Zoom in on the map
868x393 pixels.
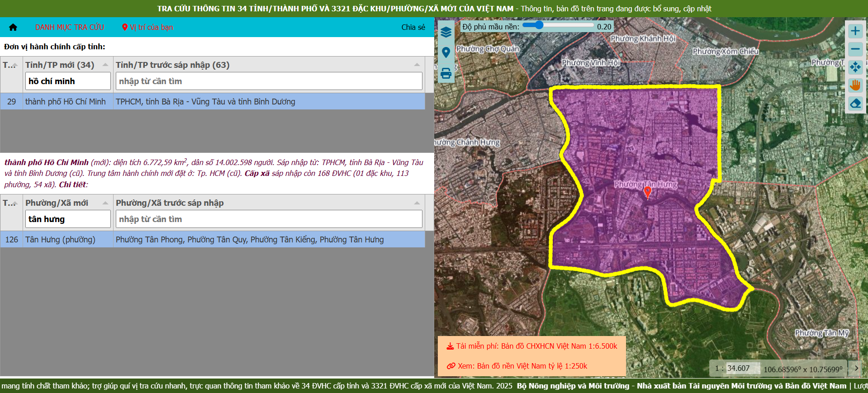[x=855, y=31]
